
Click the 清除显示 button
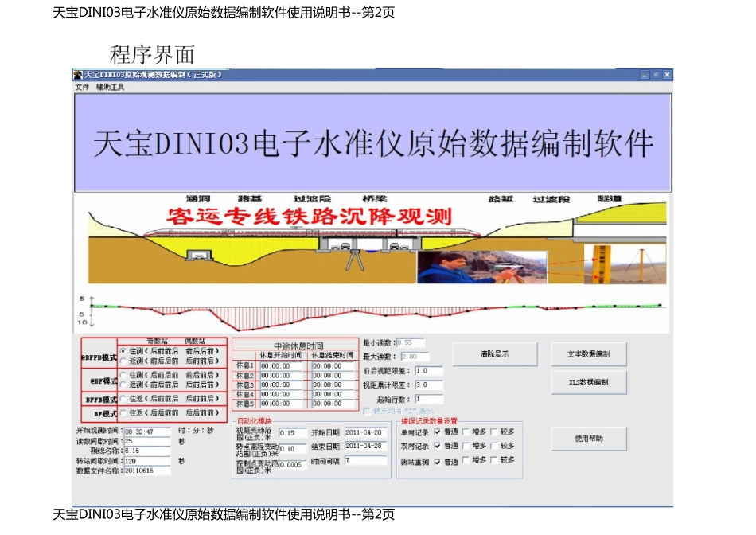tap(495, 354)
